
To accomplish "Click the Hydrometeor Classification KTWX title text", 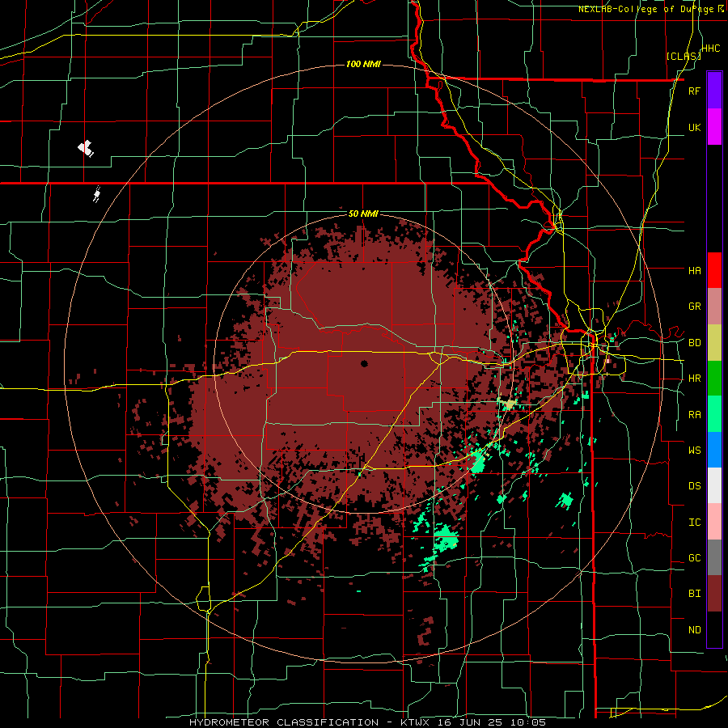I will tap(367, 722).
